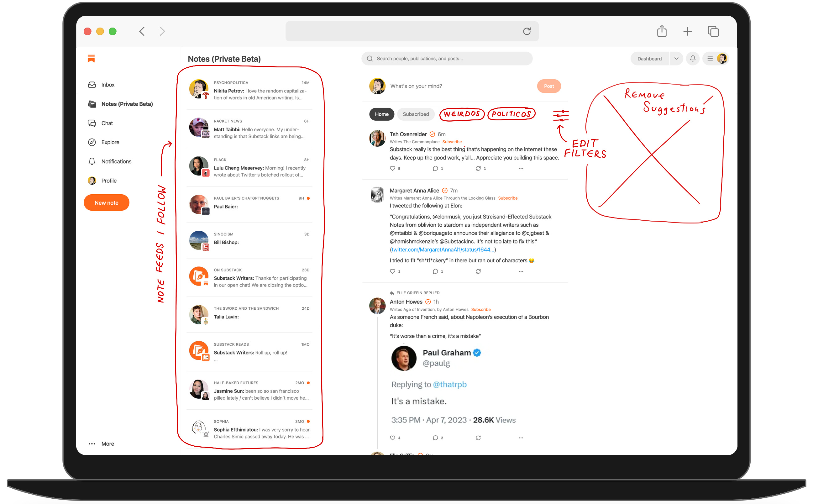
Task: Restack Anton Howes' note
Action: coord(478,438)
